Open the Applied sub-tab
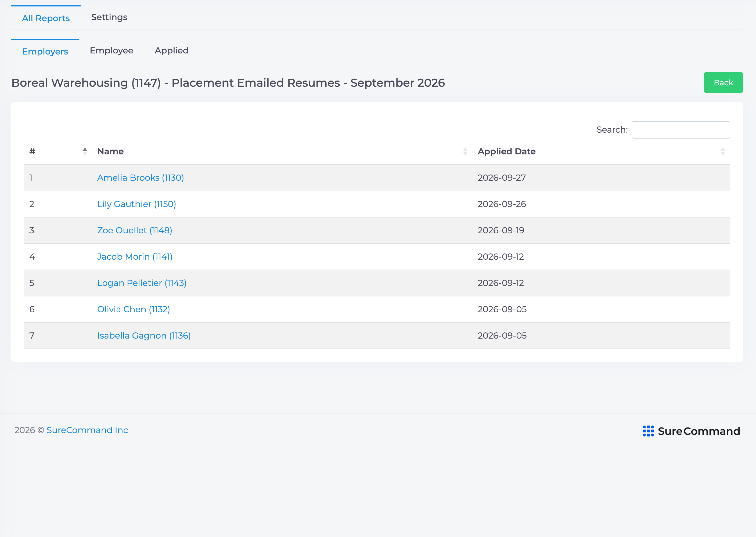 tap(171, 50)
